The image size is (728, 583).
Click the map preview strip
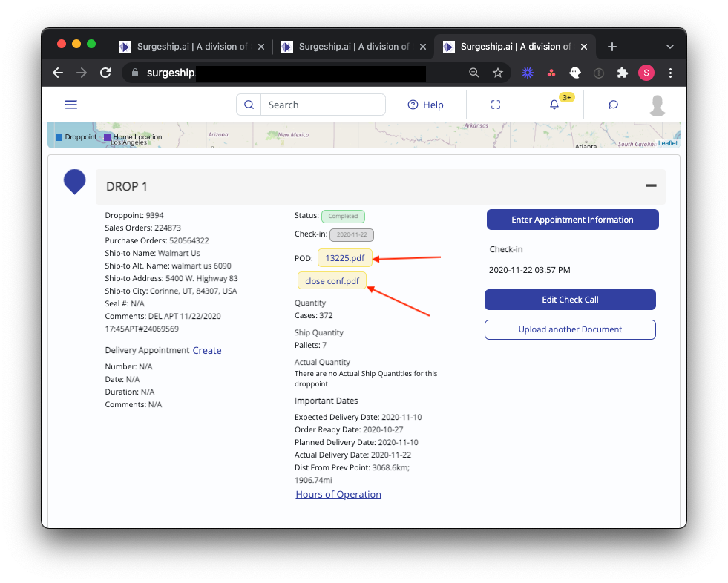click(364, 136)
